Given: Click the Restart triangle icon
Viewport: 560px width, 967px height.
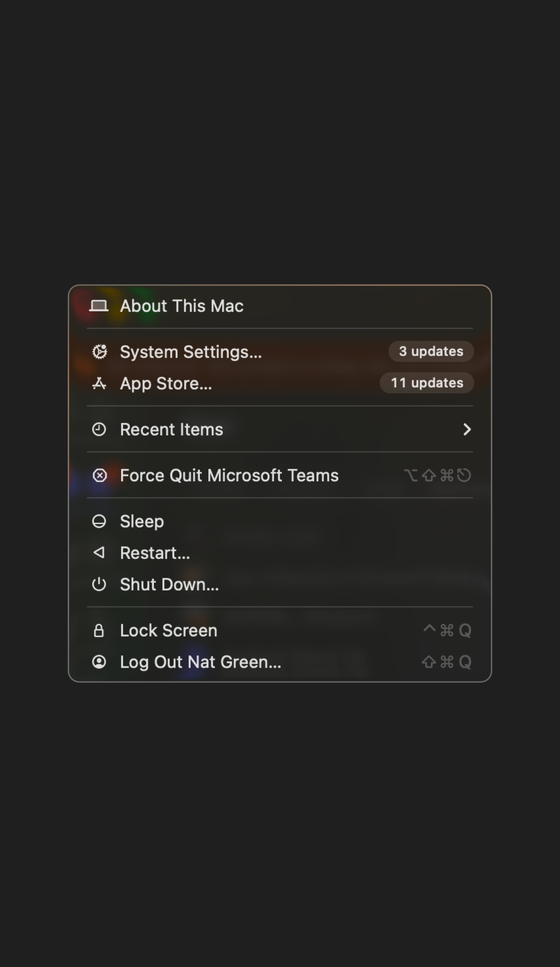Looking at the screenshot, I should point(99,553).
